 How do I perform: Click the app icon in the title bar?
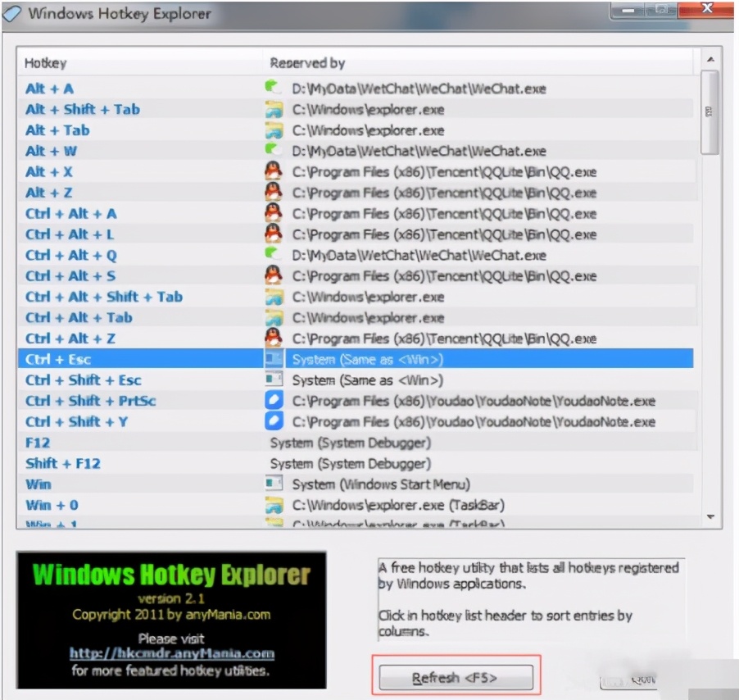tap(12, 14)
